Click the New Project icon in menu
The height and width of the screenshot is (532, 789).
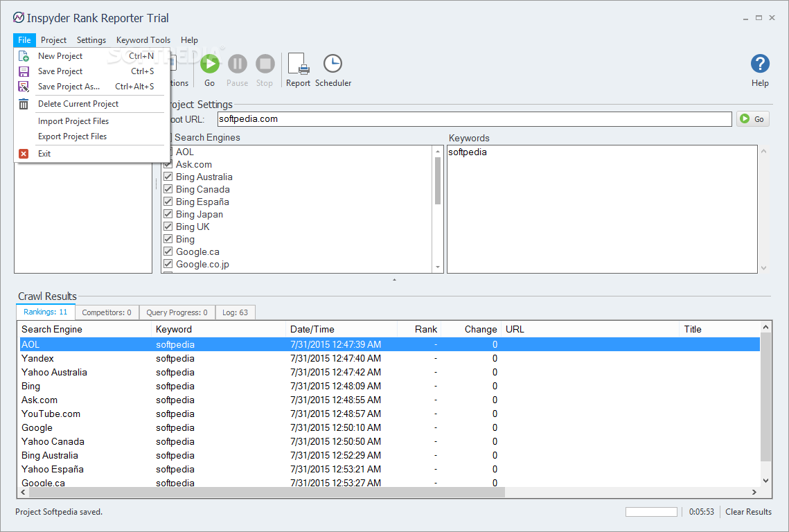(x=24, y=56)
